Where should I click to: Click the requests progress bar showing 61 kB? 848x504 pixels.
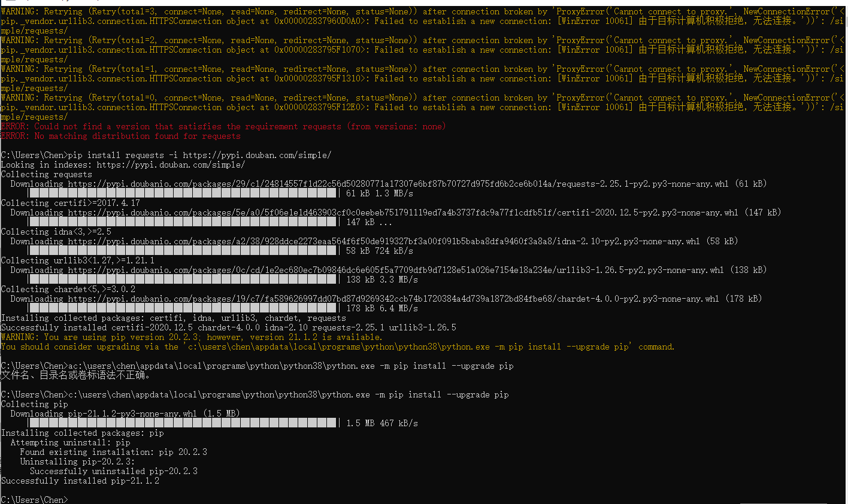pos(183,193)
